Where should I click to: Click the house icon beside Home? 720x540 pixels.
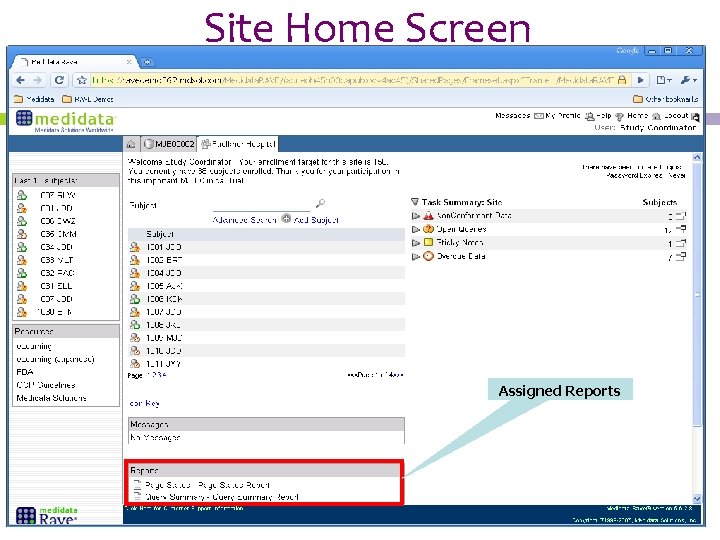coord(656,117)
